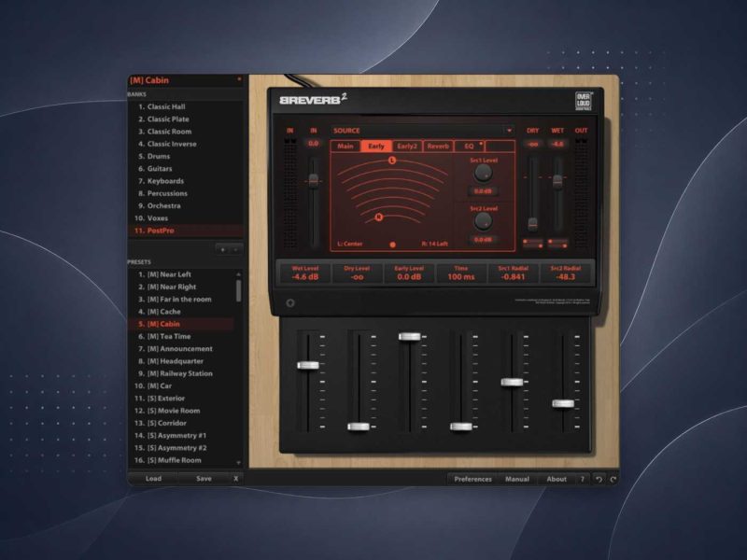This screenshot has height=560, width=747.
Task: Click the round icon at unit's lower left
Action: tap(290, 302)
